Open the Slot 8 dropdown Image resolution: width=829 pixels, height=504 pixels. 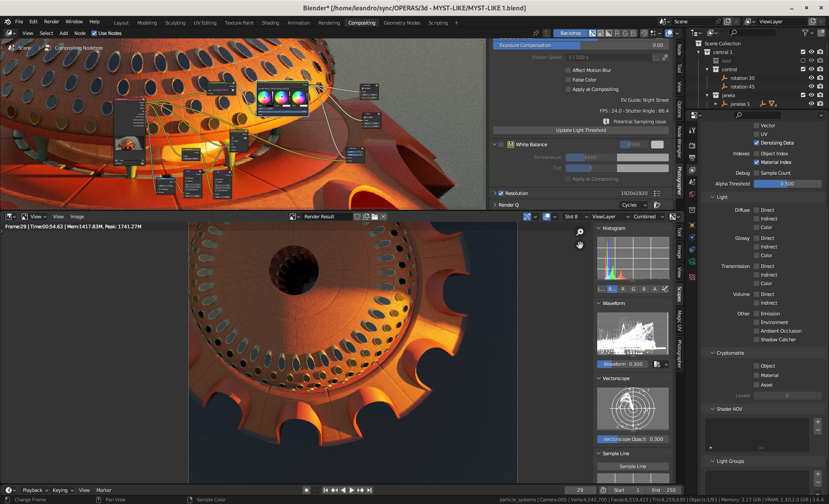(x=576, y=217)
